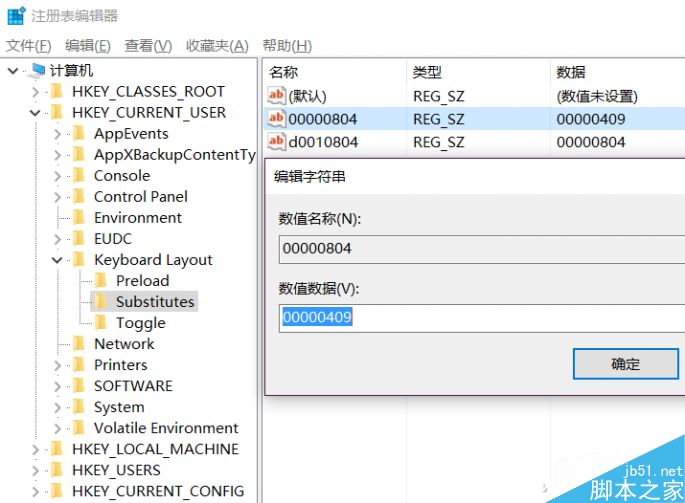Click the Volatile Environment folder icon
The width and height of the screenshot is (685, 503).
78,428
